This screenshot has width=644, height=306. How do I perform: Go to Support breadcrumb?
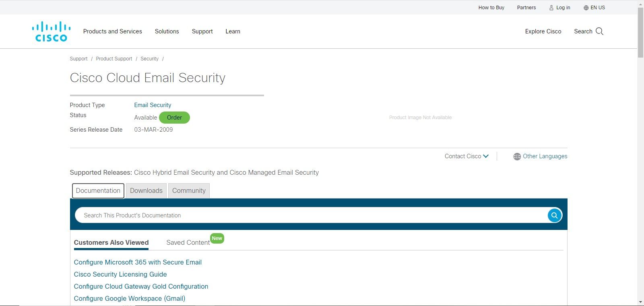[78, 59]
